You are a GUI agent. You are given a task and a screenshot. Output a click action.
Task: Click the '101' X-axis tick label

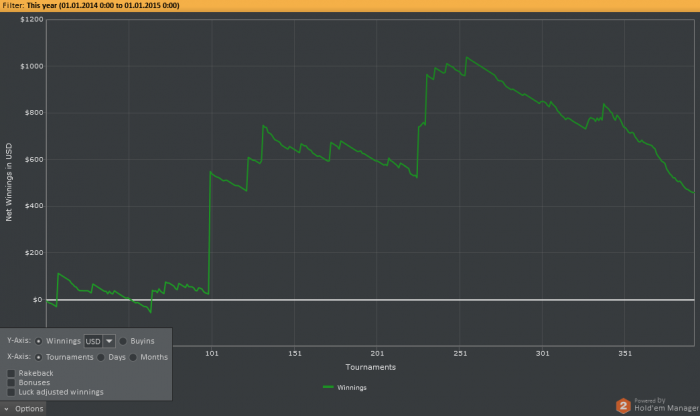tap(212, 354)
